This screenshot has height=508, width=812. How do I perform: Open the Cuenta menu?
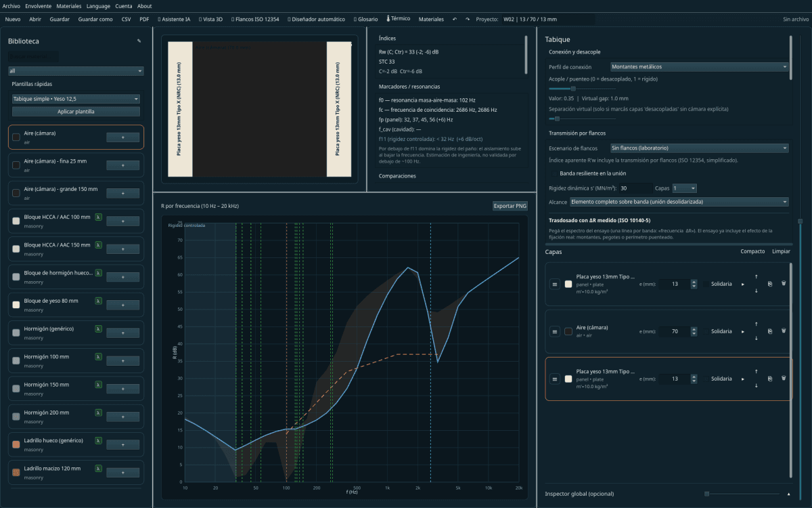124,5
